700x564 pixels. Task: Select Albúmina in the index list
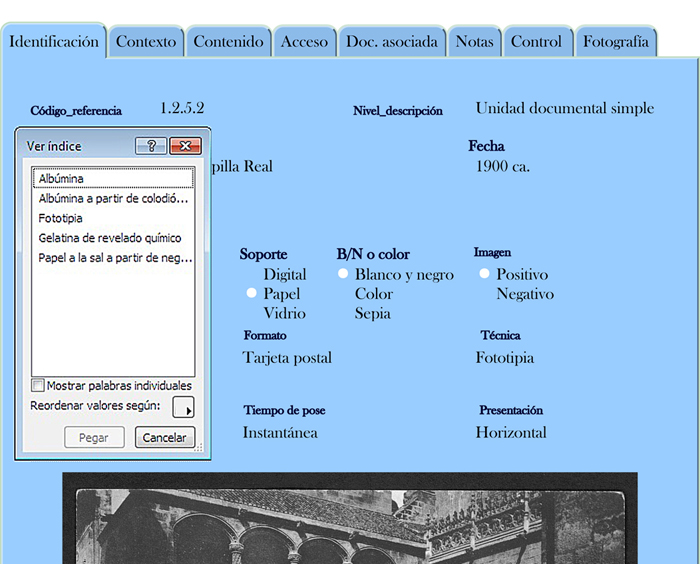tap(113, 178)
